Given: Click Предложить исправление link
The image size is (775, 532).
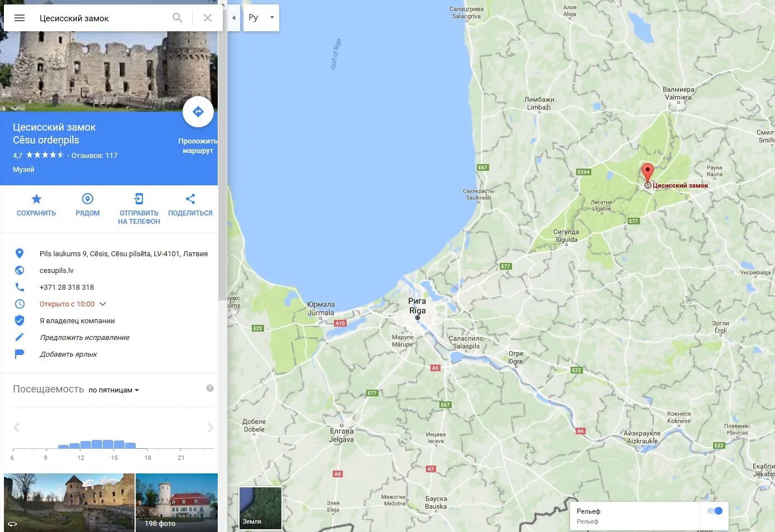Looking at the screenshot, I should 84,337.
